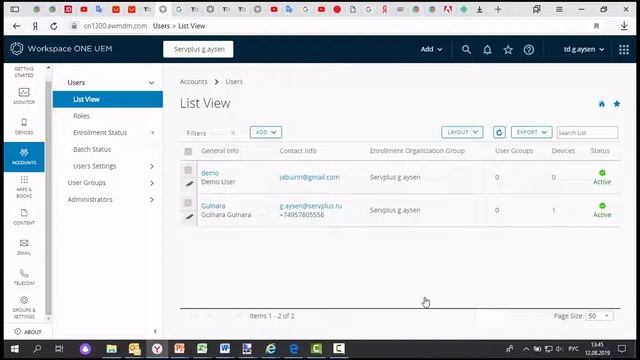Select List View menu item
This screenshot has height=360, width=640.
pos(108,99)
